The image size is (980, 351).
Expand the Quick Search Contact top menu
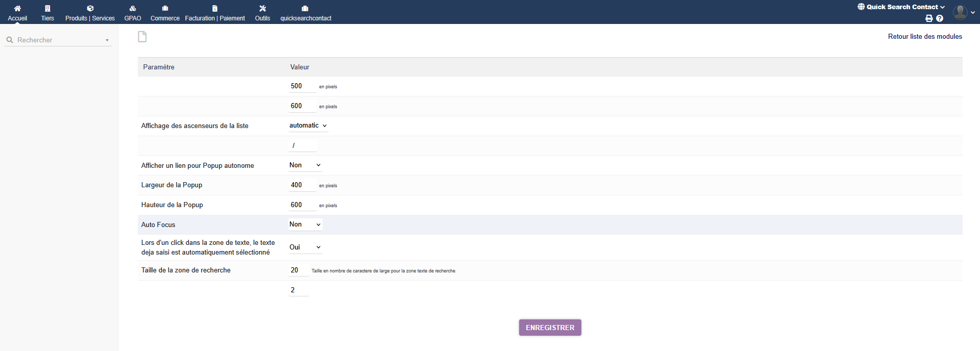coord(901,7)
